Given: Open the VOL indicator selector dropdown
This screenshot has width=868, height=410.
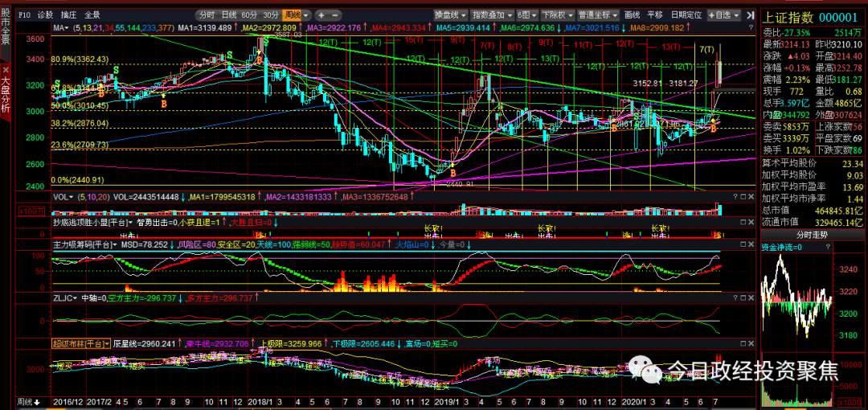Looking at the screenshot, I should pyautogui.click(x=63, y=197).
